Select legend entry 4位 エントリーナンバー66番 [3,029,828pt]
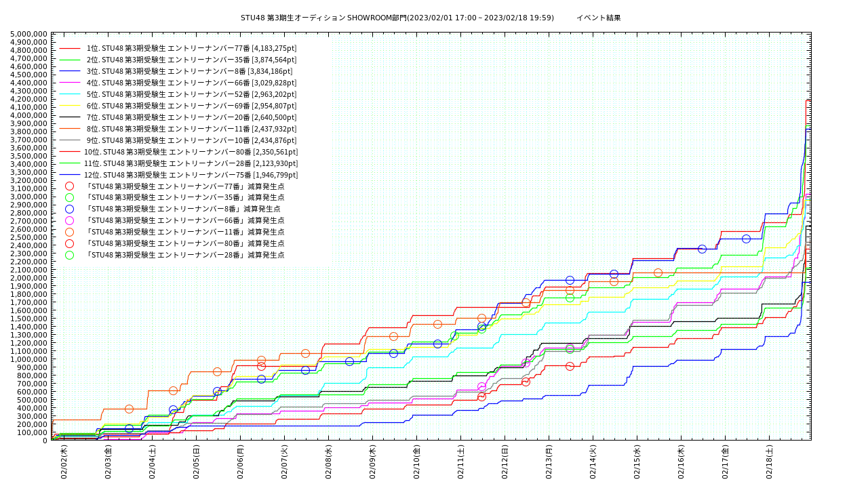Viewport: 868px width, 488px height. [x=191, y=83]
